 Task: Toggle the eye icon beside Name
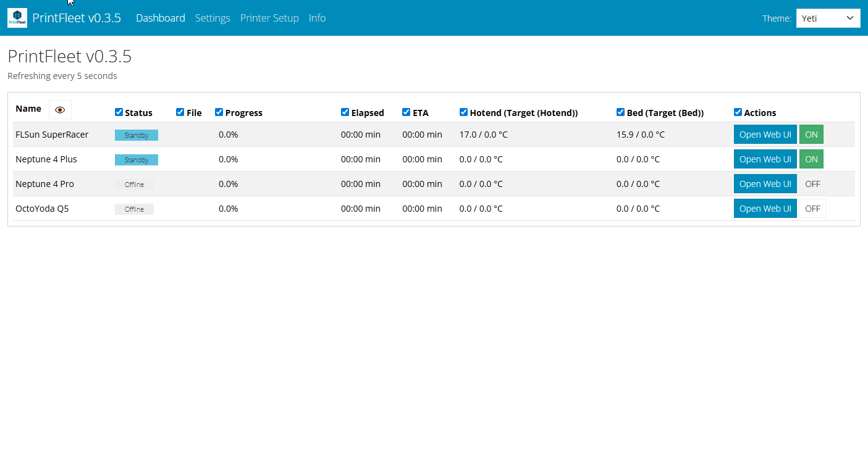pos(60,110)
